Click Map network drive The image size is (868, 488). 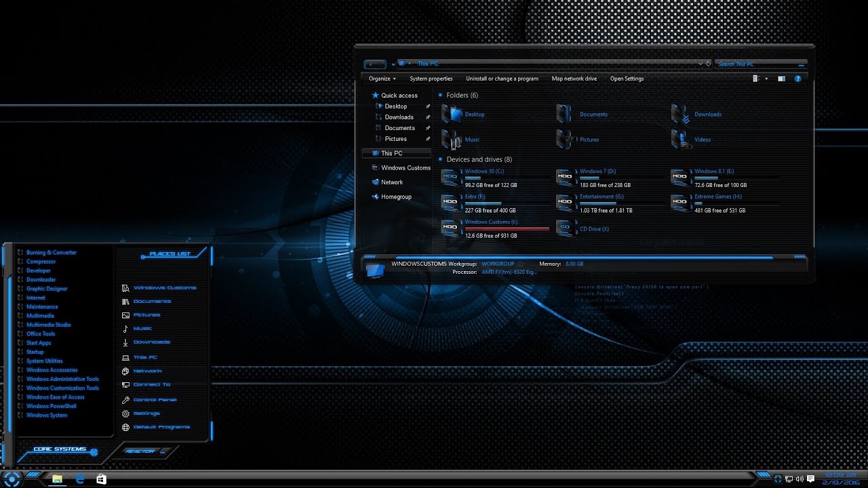pyautogui.click(x=574, y=79)
